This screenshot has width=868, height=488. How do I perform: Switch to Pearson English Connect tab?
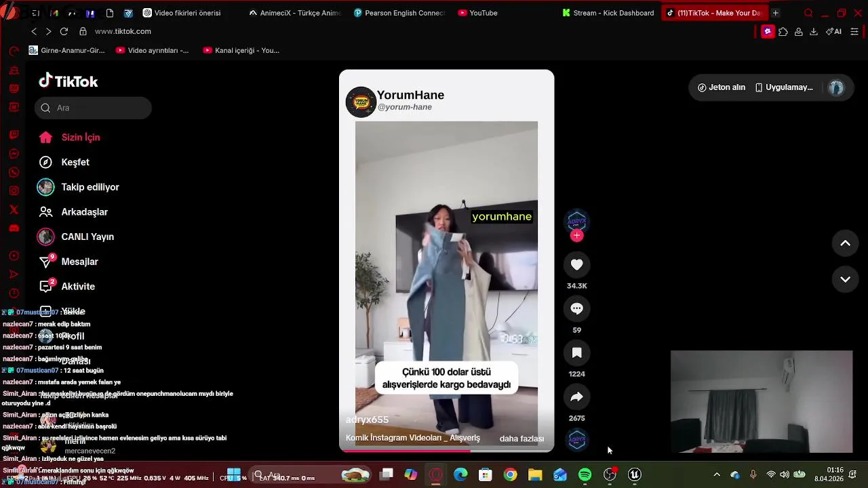point(400,13)
